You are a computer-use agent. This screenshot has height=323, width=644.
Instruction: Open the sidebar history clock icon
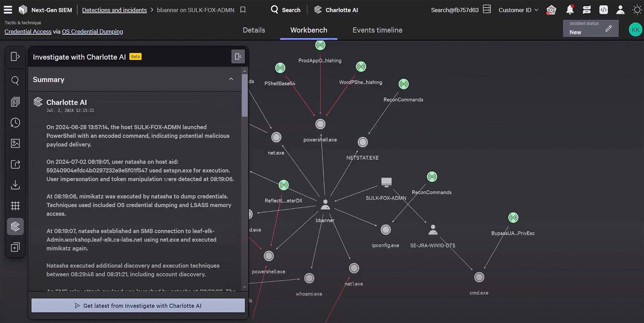click(15, 123)
